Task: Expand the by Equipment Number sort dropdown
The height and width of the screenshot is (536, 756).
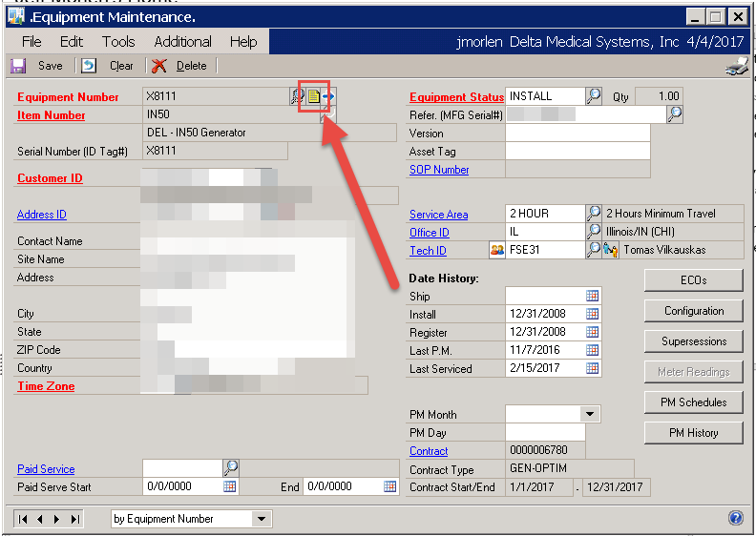Action: coord(262,519)
